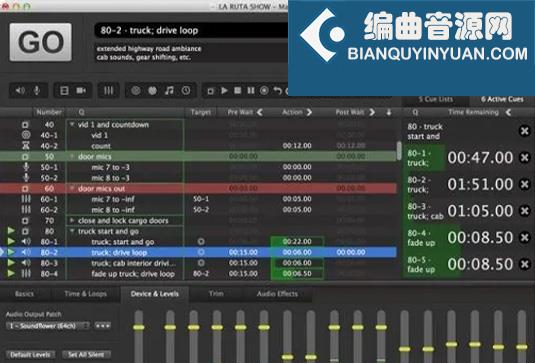Click green running indicator on cue 80-4

click(x=11, y=273)
